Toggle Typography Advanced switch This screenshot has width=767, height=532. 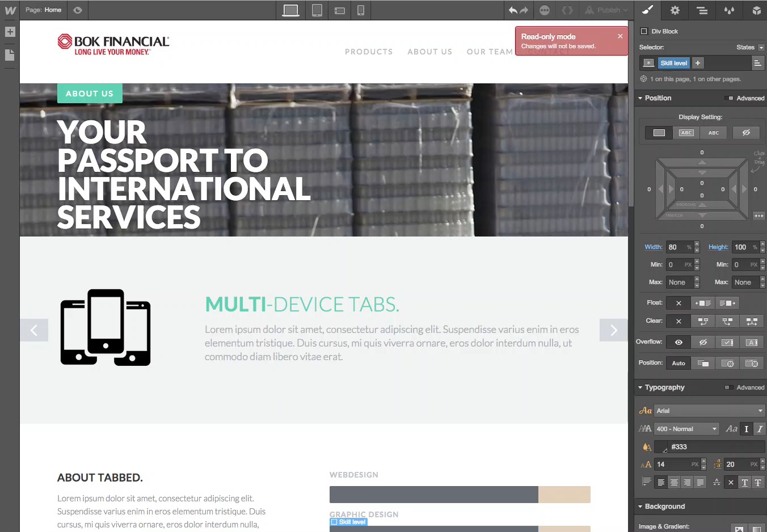pyautogui.click(x=729, y=387)
